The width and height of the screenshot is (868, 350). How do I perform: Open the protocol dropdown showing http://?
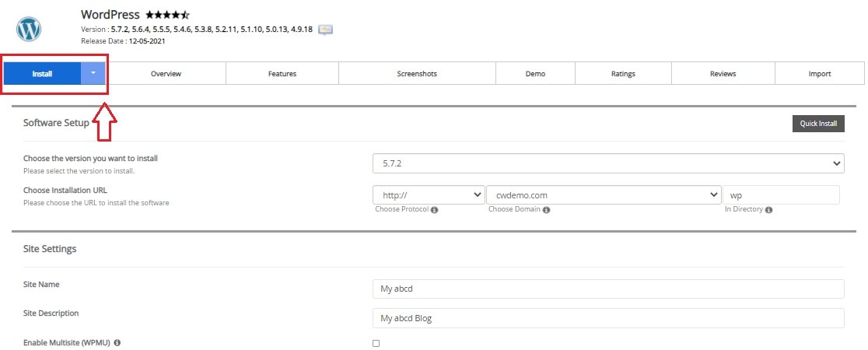click(429, 195)
